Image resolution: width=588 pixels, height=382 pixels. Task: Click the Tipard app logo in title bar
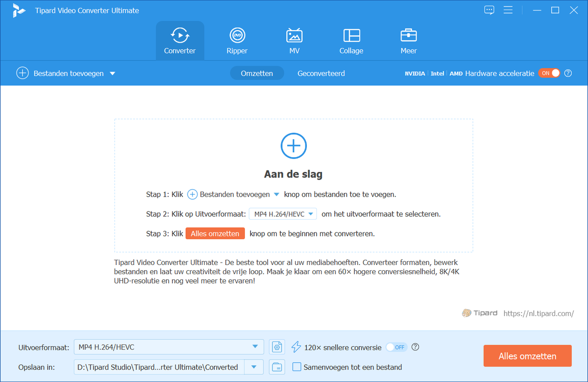click(x=19, y=10)
